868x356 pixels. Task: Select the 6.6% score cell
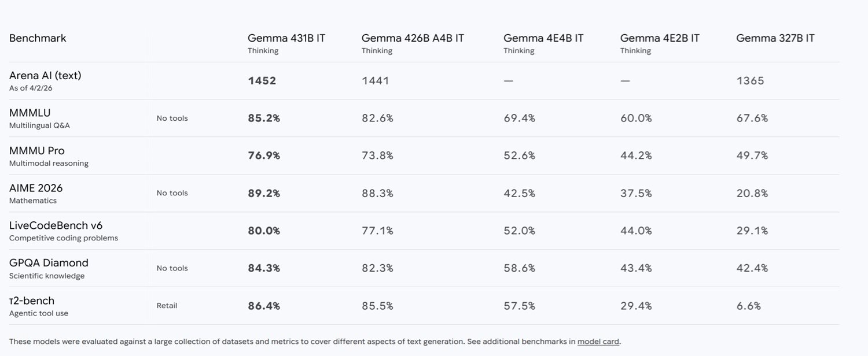pos(749,306)
